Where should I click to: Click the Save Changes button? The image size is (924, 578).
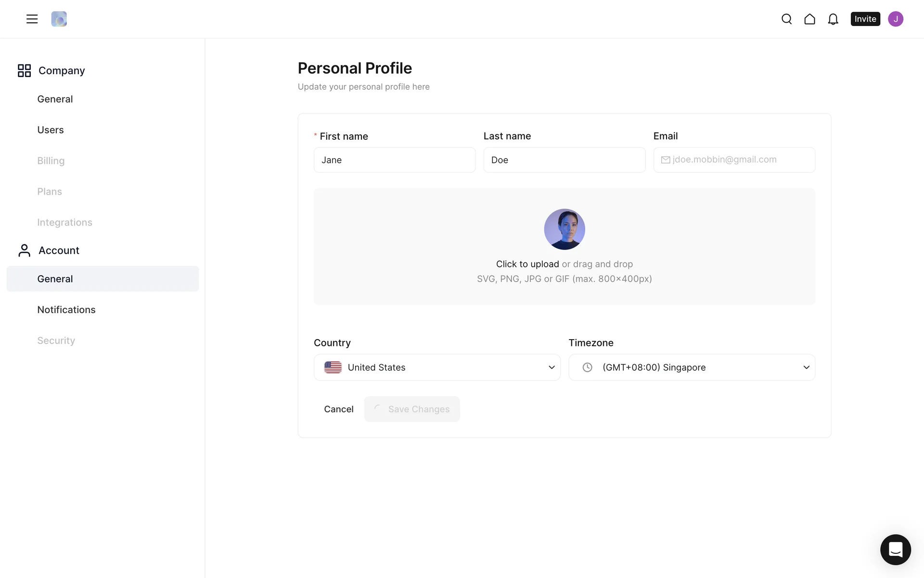pyautogui.click(x=412, y=409)
